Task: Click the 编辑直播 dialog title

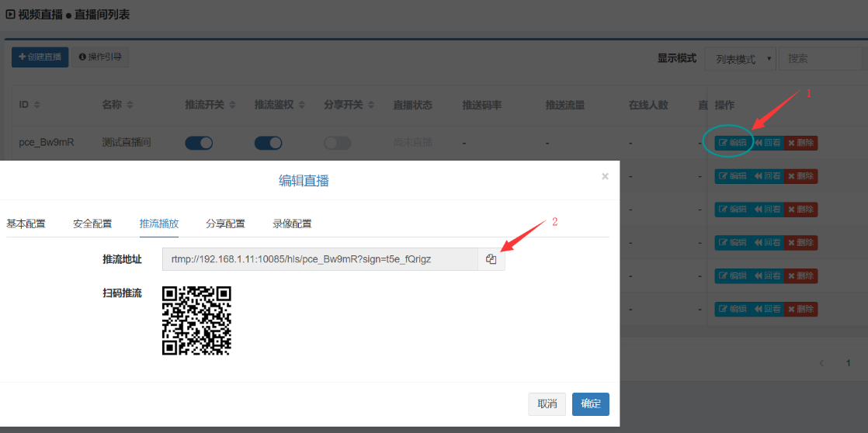Action: [x=304, y=180]
